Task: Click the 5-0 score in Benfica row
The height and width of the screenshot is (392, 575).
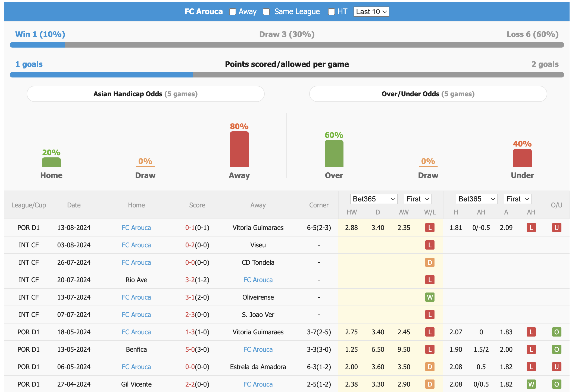Action: 190,349
